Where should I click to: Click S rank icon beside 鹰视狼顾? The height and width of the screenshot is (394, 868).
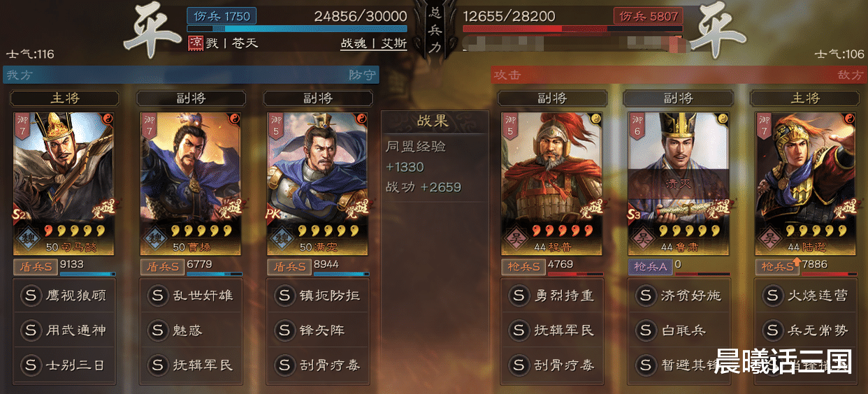coord(30,295)
